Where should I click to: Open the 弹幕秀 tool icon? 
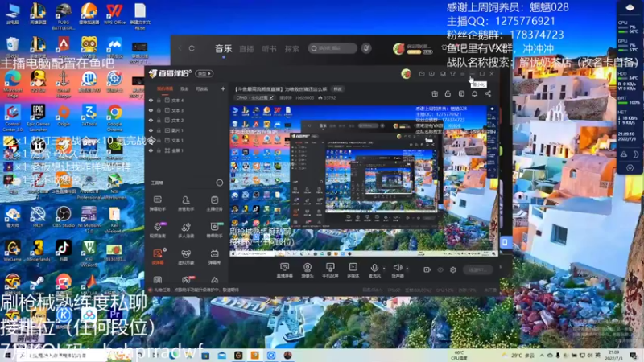point(214,257)
